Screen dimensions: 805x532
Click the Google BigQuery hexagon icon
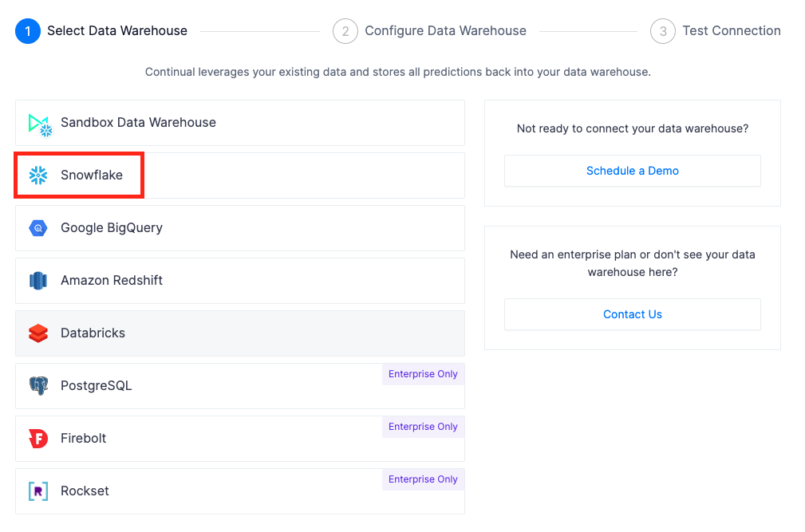pos(38,228)
